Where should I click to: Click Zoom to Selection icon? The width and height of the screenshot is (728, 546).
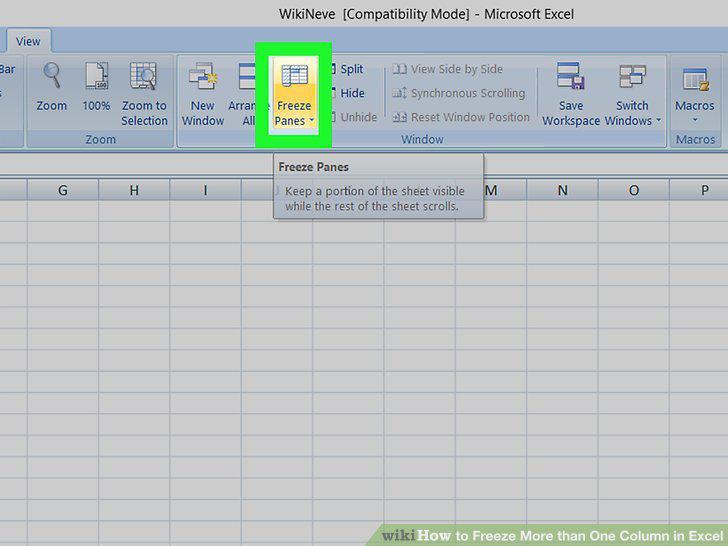[x=143, y=76]
